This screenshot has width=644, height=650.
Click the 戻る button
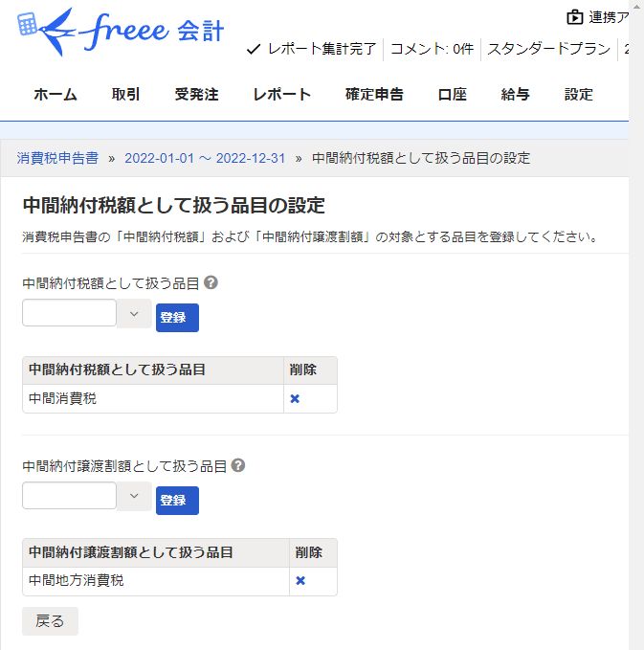pyautogui.click(x=50, y=621)
